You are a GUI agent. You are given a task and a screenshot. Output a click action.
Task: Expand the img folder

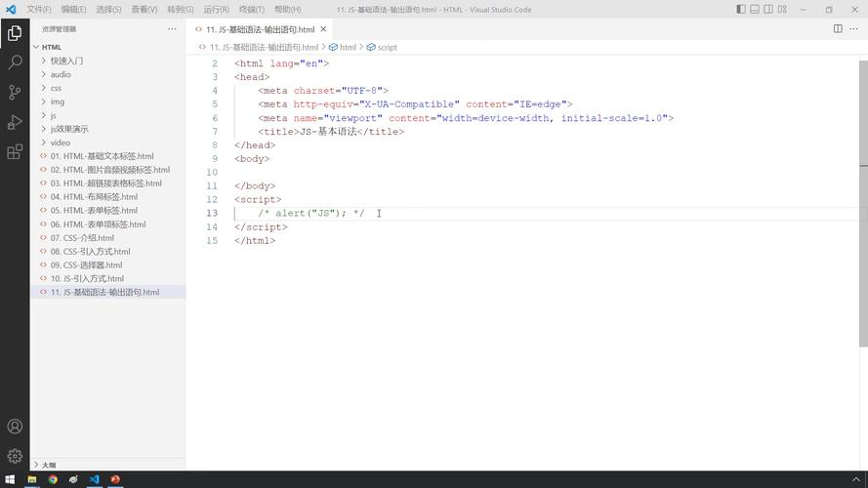click(44, 102)
